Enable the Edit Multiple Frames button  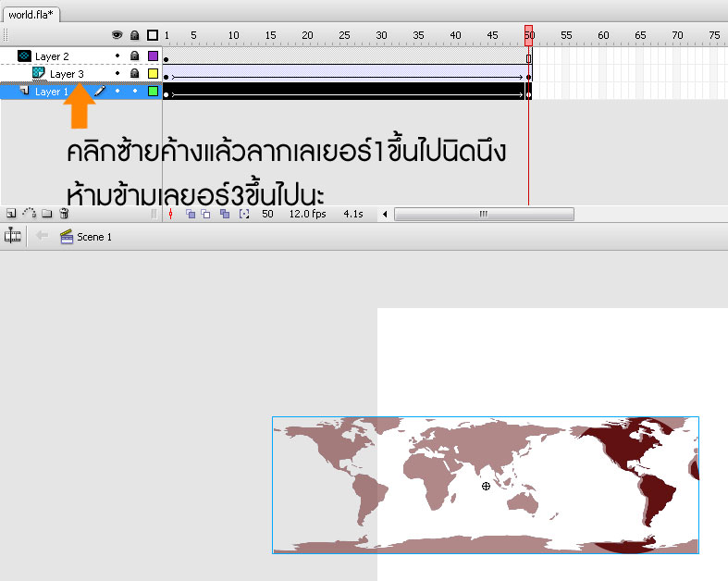[225, 214]
